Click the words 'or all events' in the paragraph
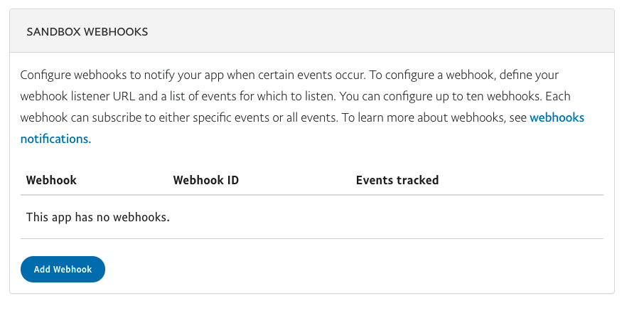The width and height of the screenshot is (644, 323). (306, 117)
